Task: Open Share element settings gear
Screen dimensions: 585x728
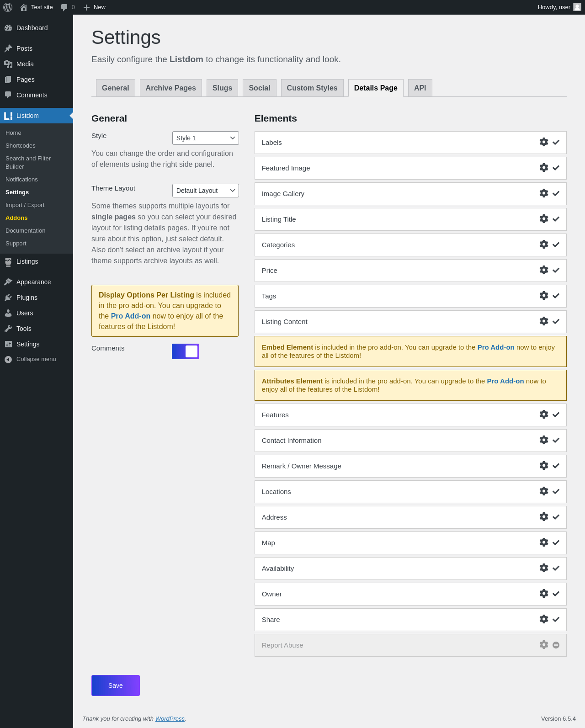Action: pyautogui.click(x=543, y=619)
